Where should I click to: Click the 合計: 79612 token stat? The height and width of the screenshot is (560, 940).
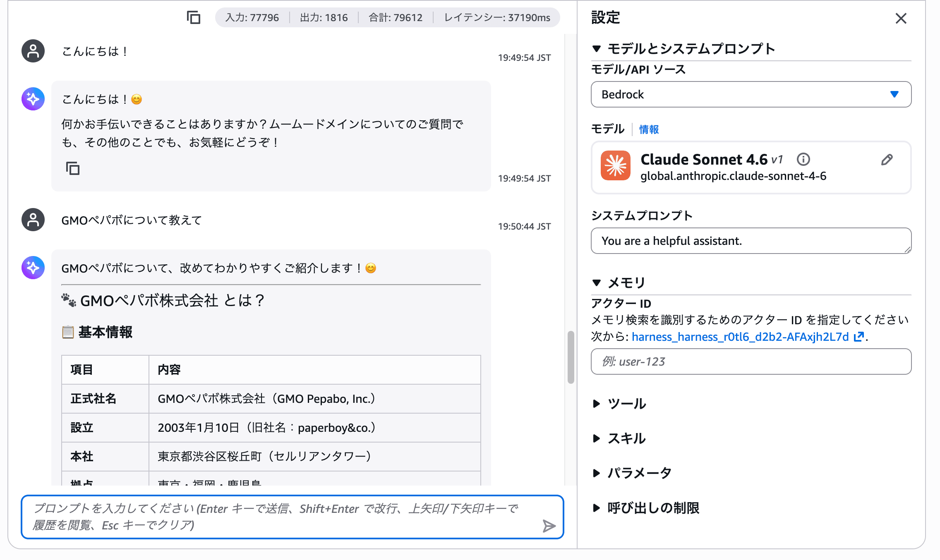click(x=396, y=17)
